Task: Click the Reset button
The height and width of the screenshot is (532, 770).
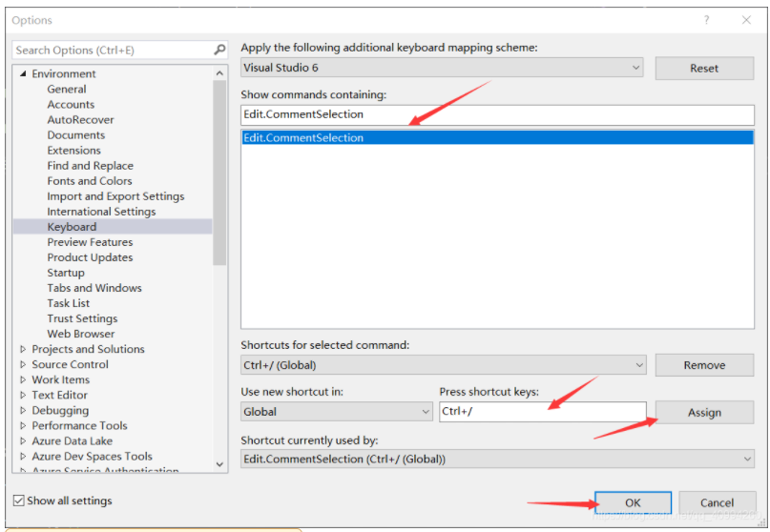Action: [x=704, y=69]
